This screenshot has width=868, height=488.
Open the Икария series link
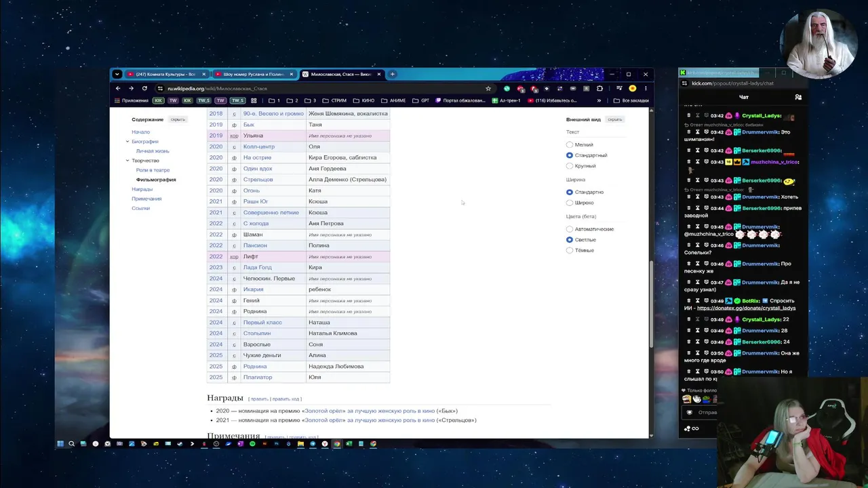pyautogui.click(x=254, y=289)
